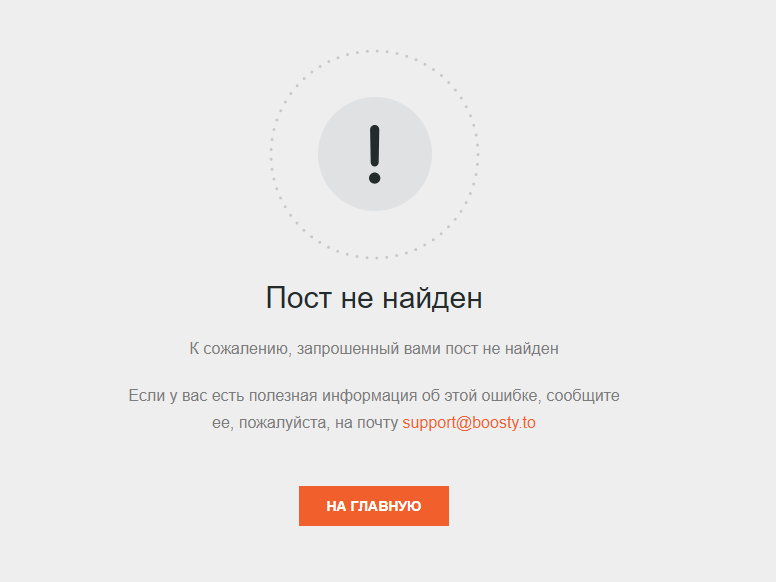Click the НА ГЛАВНУЮ button

374,506
